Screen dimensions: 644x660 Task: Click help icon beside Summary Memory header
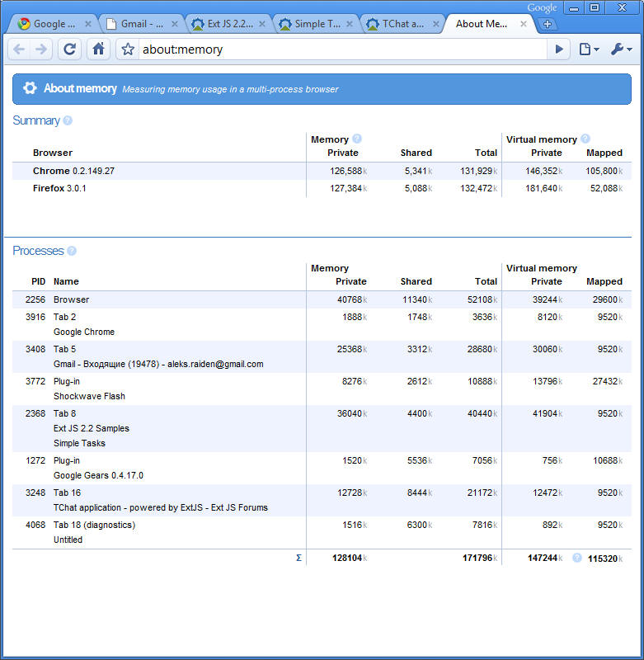(357, 139)
